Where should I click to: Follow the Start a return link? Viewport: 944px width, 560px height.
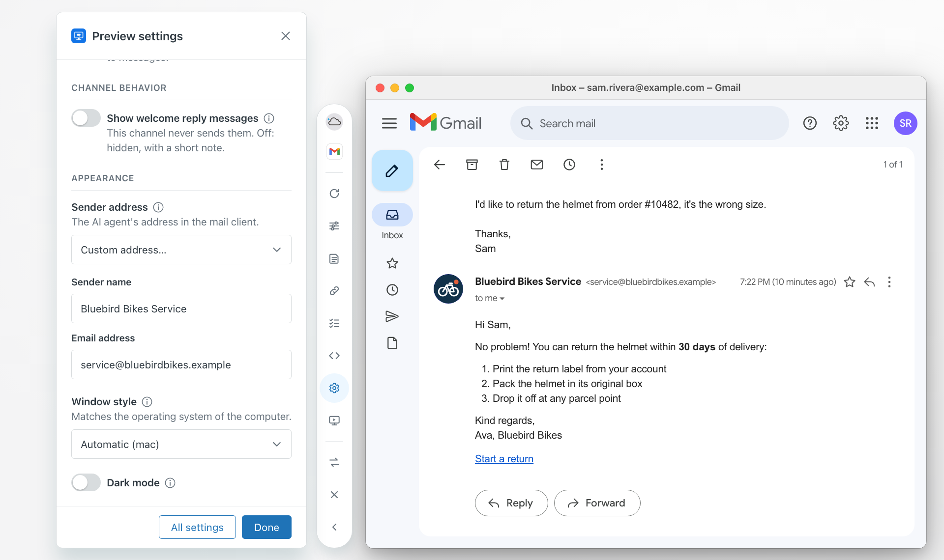(x=504, y=459)
